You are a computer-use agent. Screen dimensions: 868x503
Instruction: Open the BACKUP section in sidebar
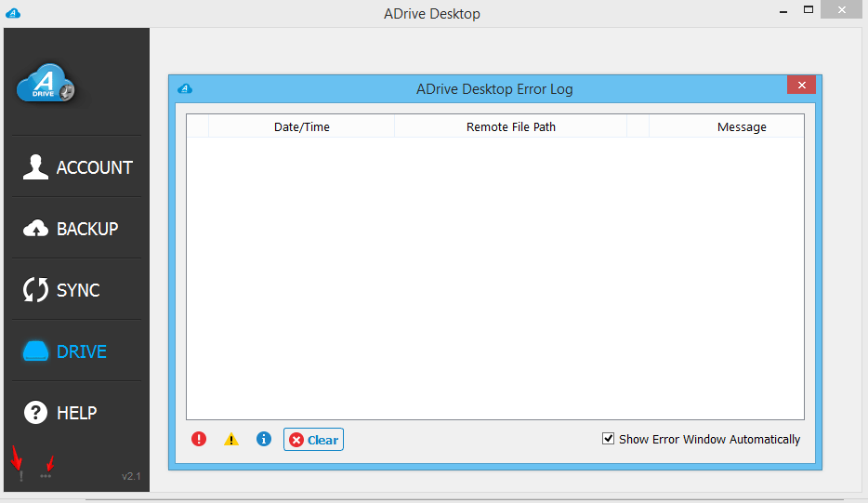tap(71, 228)
